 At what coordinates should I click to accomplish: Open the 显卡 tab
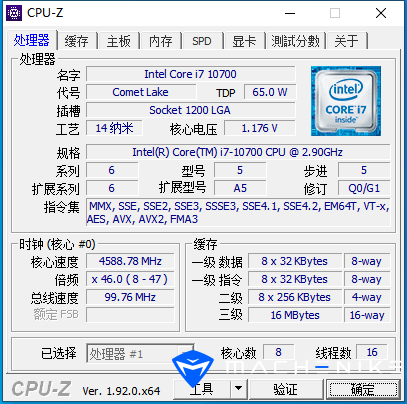click(244, 41)
